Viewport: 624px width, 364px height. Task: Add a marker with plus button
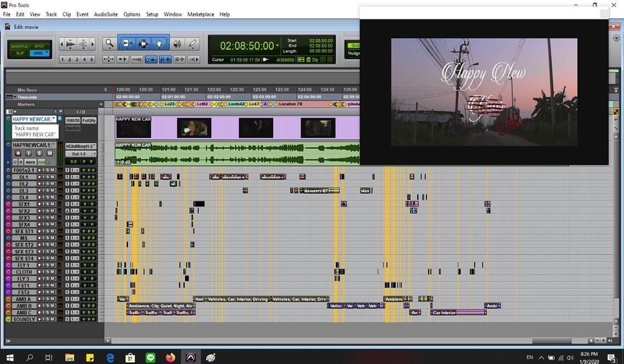point(101,104)
